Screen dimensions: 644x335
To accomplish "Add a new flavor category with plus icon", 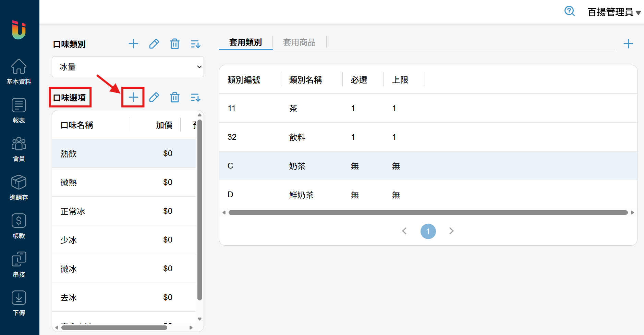I will tap(133, 44).
